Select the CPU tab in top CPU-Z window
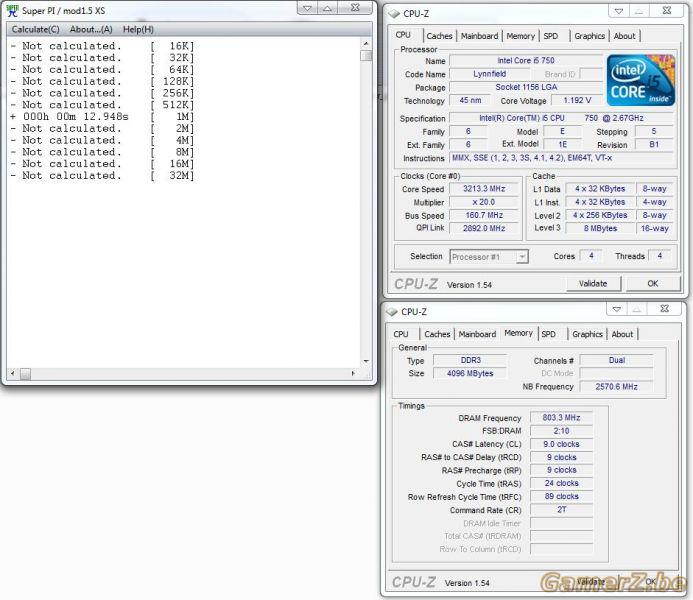This screenshot has height=600, width=693. click(x=403, y=35)
